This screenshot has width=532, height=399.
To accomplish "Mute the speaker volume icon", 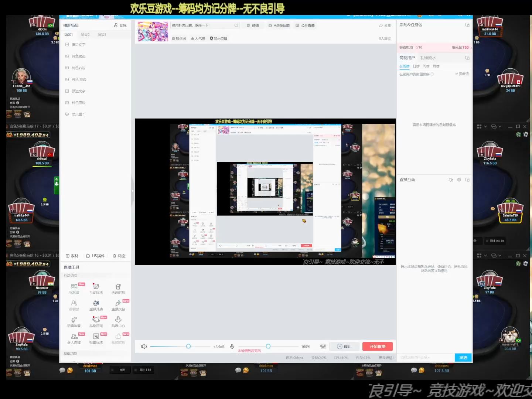I will [x=144, y=346].
